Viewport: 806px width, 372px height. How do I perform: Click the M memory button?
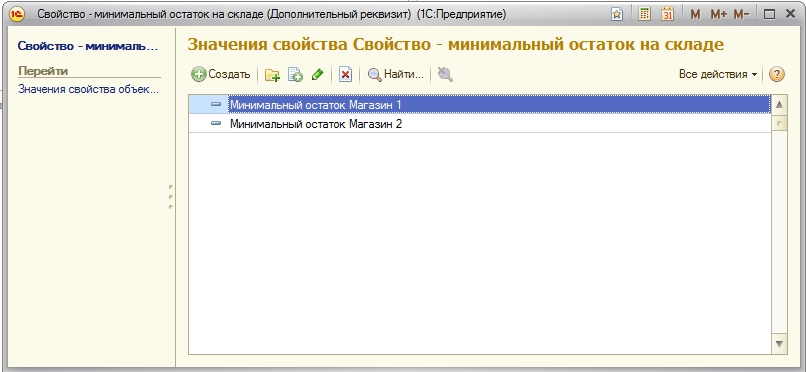point(695,14)
